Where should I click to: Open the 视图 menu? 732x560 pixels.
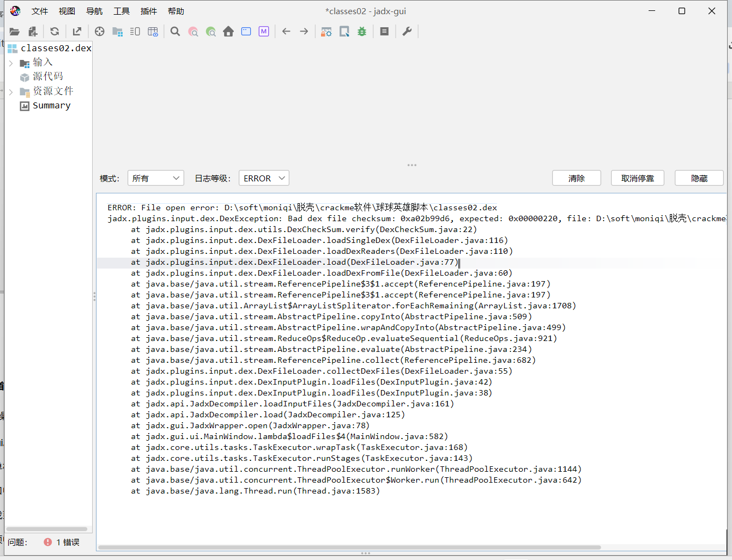67,11
